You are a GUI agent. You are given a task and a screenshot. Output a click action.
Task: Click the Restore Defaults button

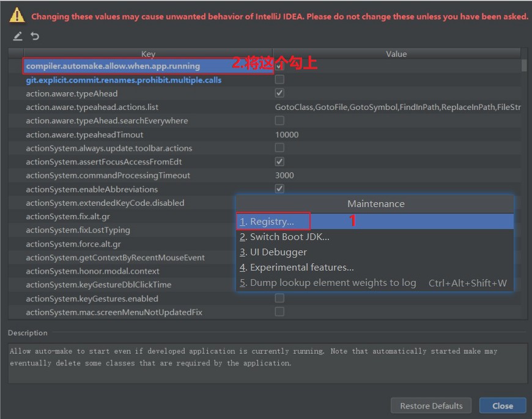click(x=431, y=406)
